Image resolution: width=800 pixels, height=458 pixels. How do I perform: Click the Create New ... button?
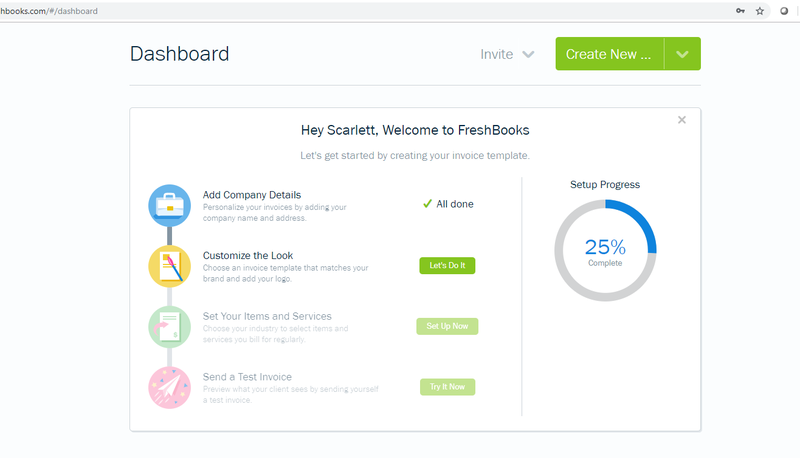[x=610, y=54]
